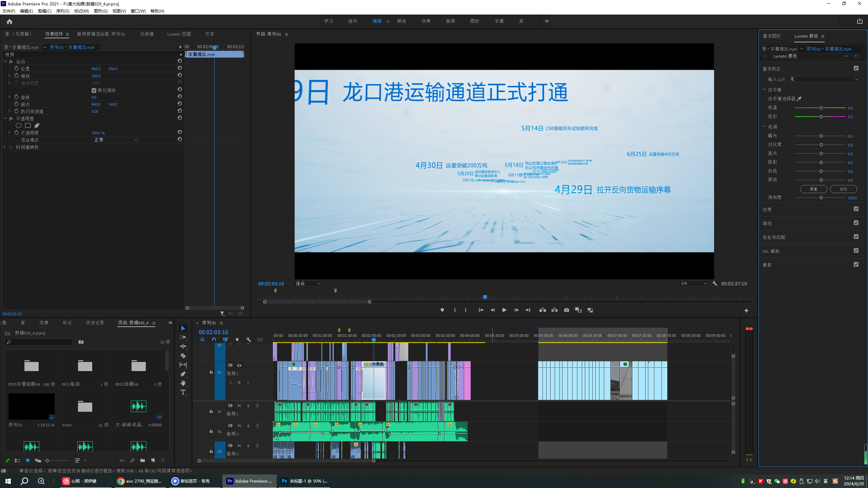Click the 重置 reset tone button

(x=813, y=189)
